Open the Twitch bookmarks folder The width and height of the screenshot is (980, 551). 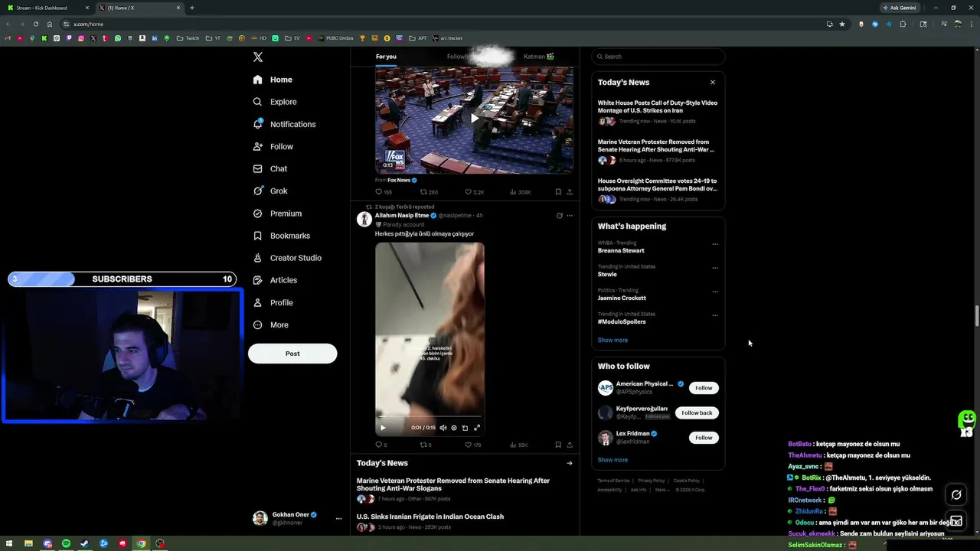point(188,38)
